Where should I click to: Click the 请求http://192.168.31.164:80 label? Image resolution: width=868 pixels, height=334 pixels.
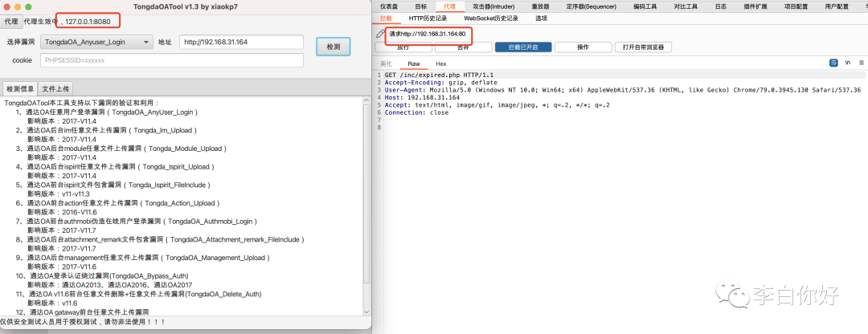426,34
